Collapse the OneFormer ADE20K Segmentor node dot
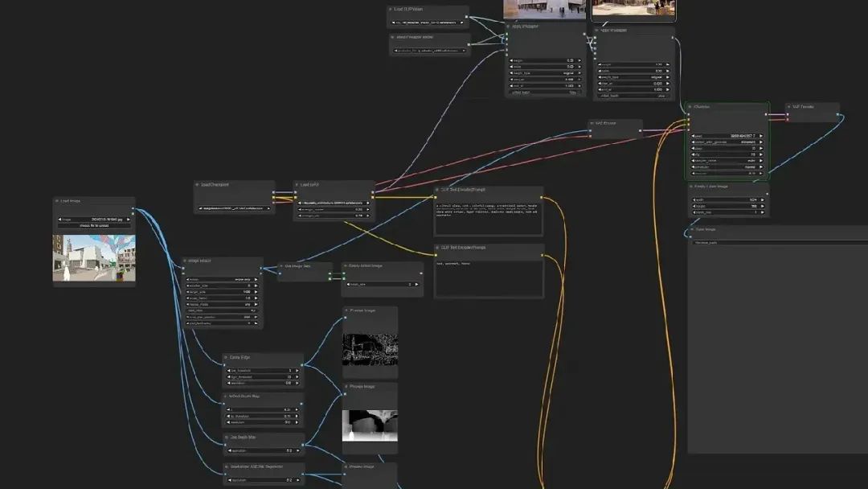 pyautogui.click(x=227, y=466)
